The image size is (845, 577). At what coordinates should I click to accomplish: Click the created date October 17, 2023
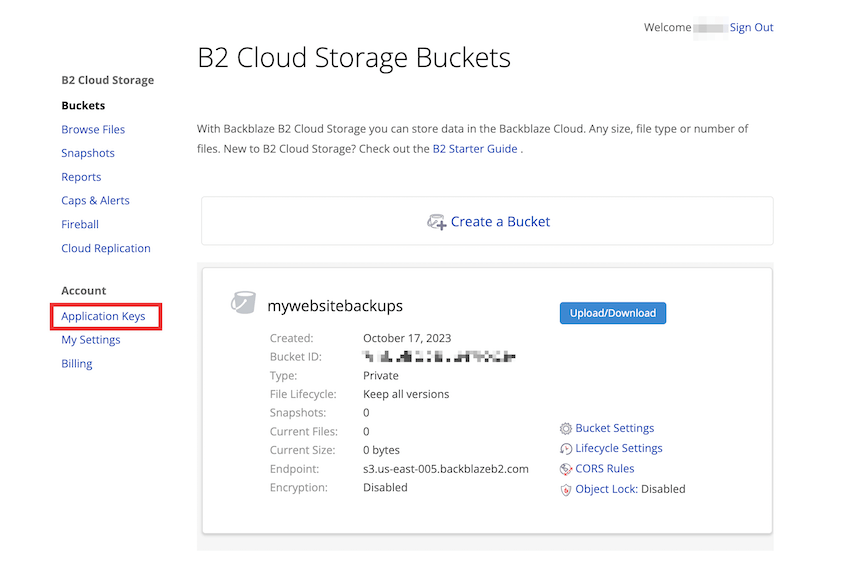(407, 338)
